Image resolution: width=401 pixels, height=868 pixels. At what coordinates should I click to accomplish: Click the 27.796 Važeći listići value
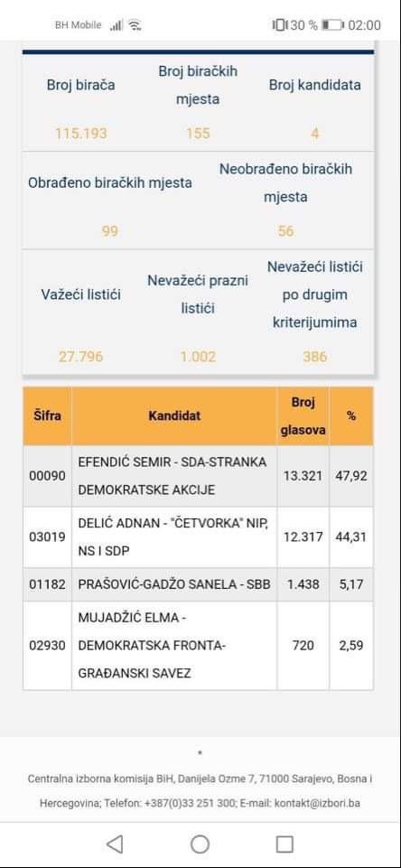pyautogui.click(x=81, y=357)
